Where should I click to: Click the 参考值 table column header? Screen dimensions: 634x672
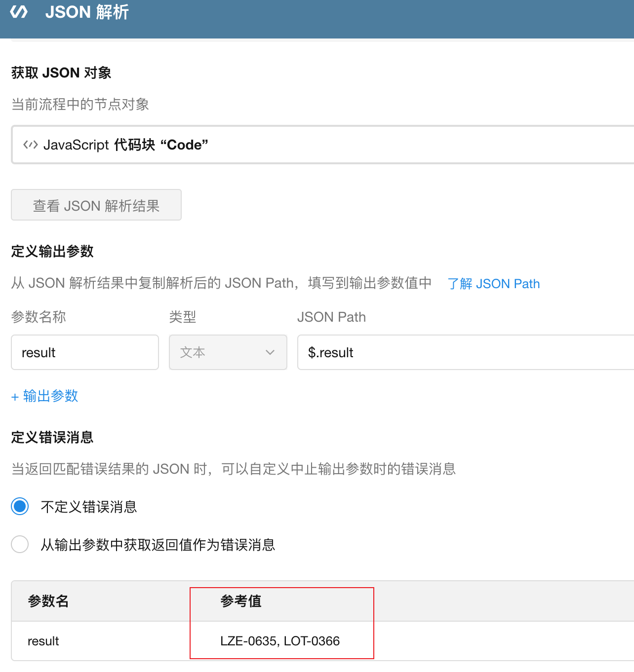click(241, 601)
